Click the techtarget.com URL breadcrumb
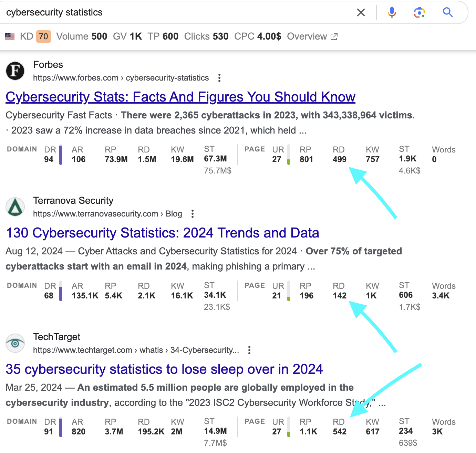The image size is (476, 453). point(136,350)
